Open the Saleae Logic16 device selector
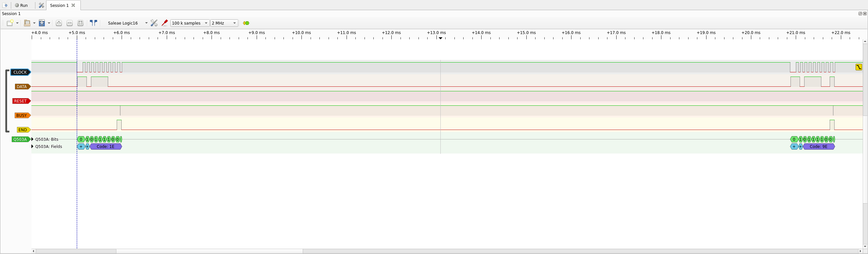Screen dimensions: 868x254 128,23
